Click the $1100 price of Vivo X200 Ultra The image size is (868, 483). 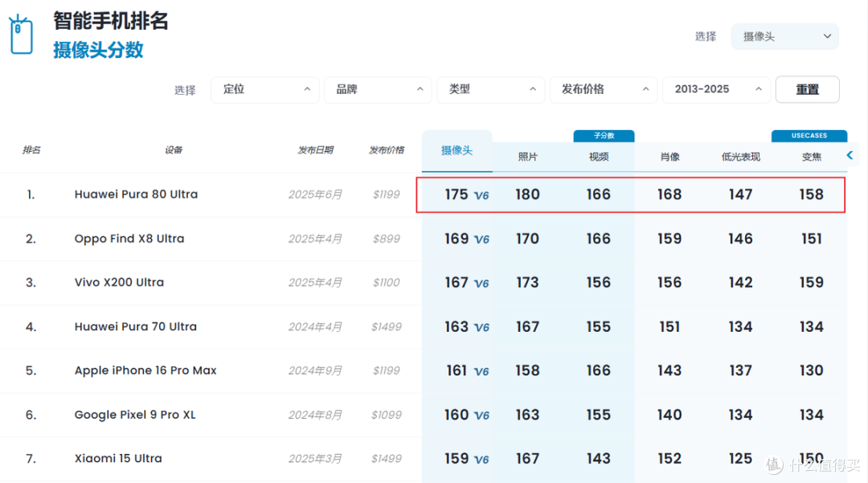coord(387,283)
